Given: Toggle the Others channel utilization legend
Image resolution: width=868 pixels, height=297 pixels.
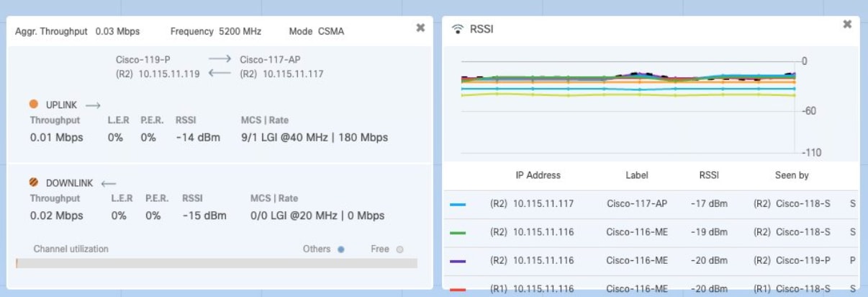Looking at the screenshot, I should (x=324, y=249).
